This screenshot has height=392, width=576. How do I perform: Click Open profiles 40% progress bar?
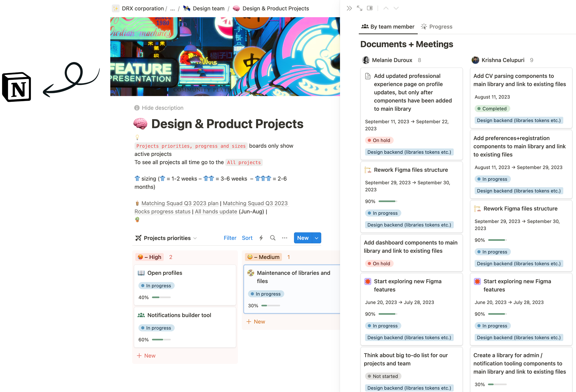click(x=161, y=297)
